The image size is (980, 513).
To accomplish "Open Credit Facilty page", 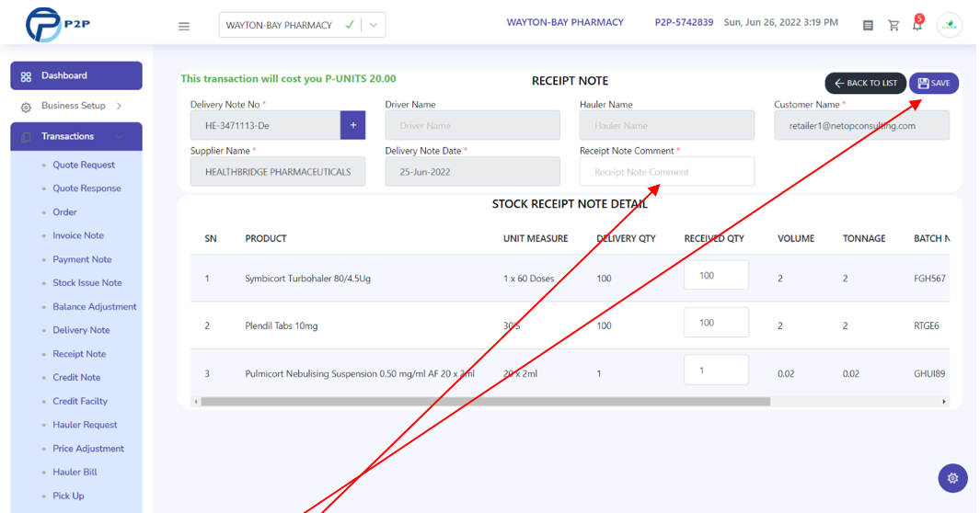I will pyautogui.click(x=80, y=401).
